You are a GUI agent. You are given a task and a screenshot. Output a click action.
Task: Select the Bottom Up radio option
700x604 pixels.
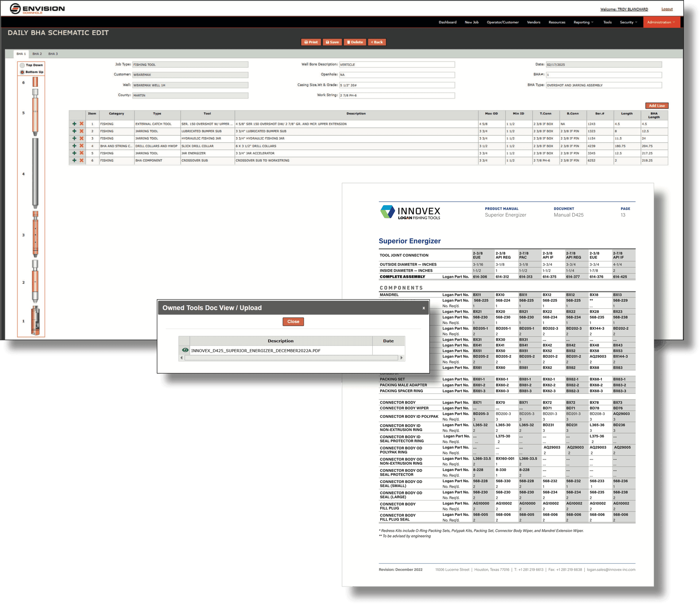(23, 72)
